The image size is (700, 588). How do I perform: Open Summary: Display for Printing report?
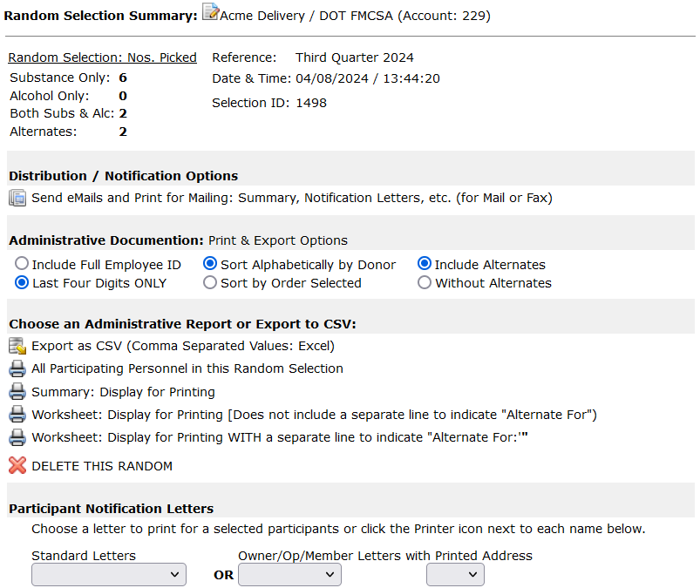click(x=123, y=392)
